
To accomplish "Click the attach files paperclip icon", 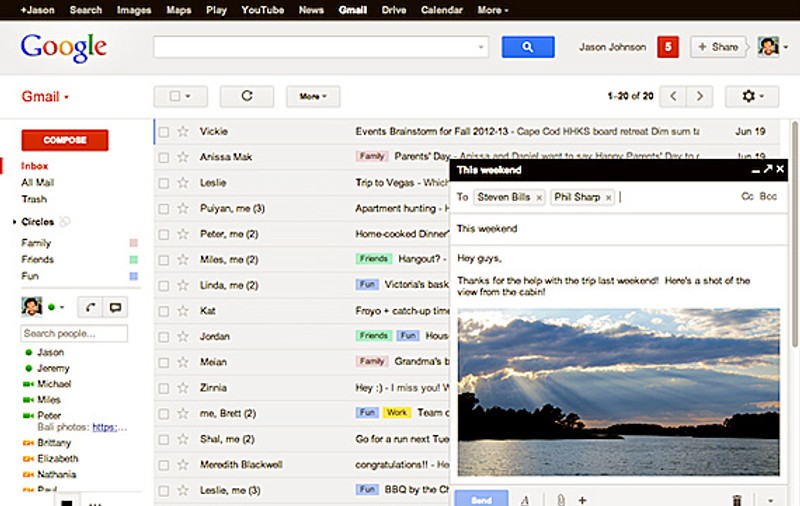I will [560, 500].
